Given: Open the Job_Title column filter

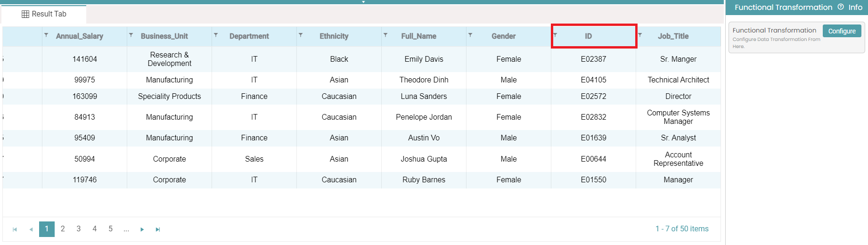Looking at the screenshot, I should pos(640,35).
